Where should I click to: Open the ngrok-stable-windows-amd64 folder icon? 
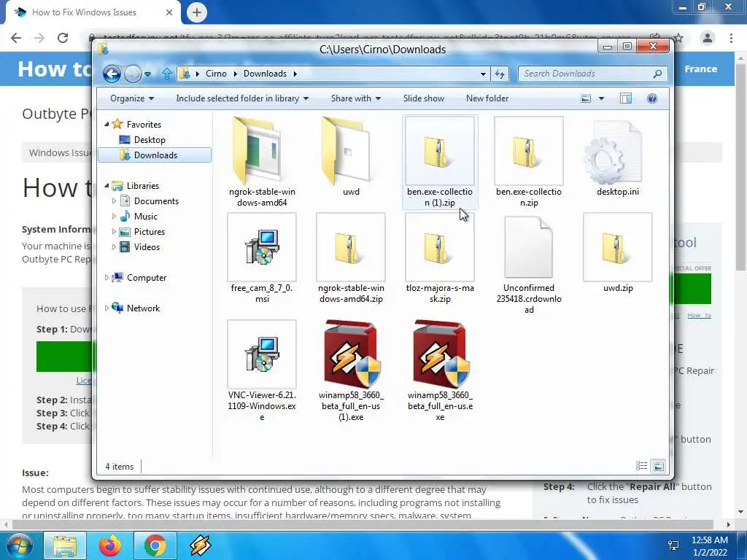coord(258,151)
